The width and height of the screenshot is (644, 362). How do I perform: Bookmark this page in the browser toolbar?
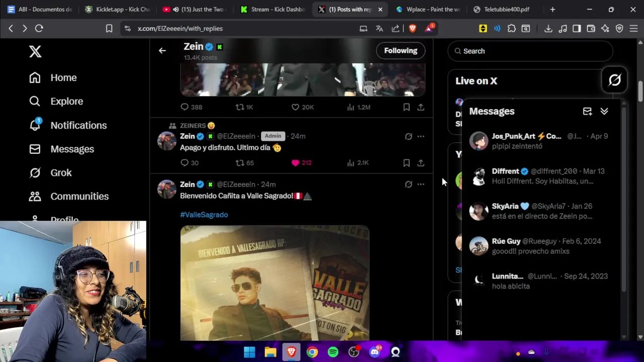[x=109, y=29]
